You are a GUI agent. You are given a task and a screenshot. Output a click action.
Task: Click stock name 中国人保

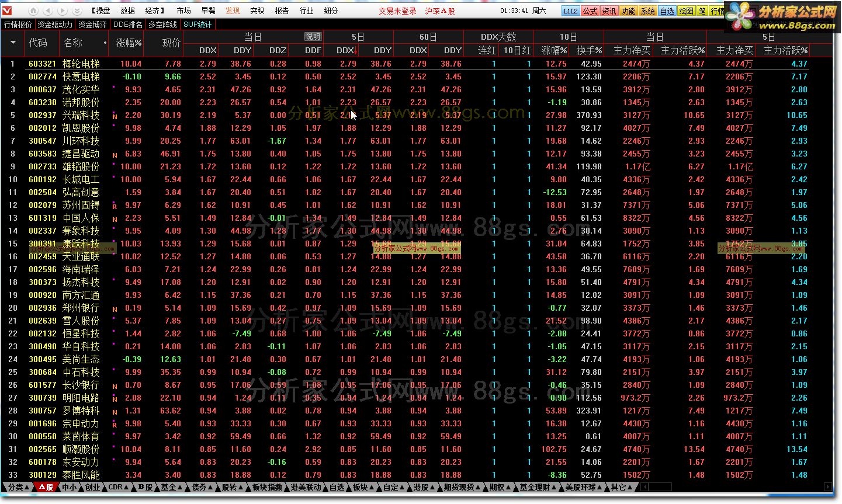(x=81, y=218)
